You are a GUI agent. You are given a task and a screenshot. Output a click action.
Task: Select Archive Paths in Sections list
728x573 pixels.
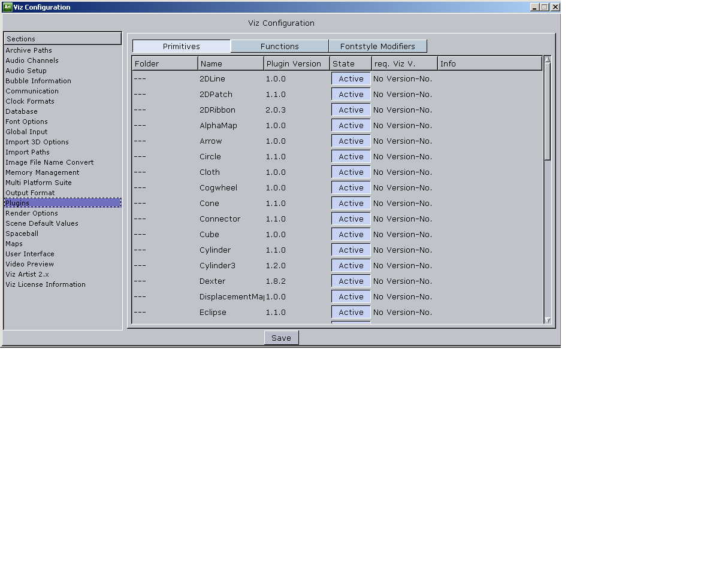29,50
